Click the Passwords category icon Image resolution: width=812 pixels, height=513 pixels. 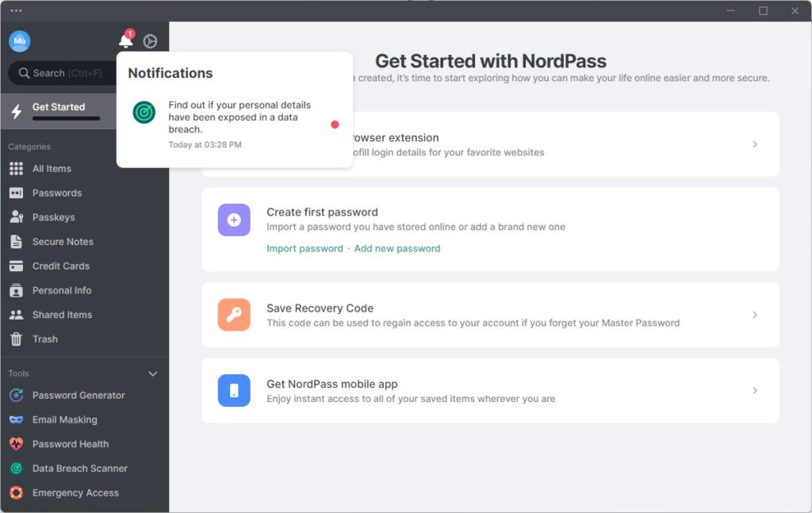(x=16, y=193)
